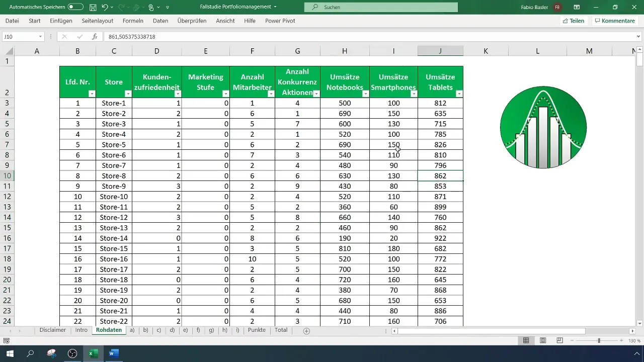This screenshot has width=644, height=362.
Task: Click the Cancel X icon in formula bar
Action: (x=64, y=37)
